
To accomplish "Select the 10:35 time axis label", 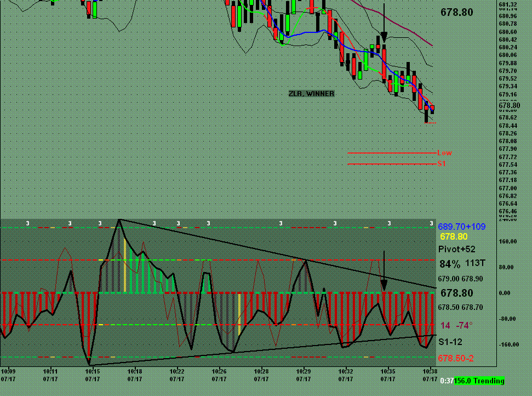I will 387,371.
